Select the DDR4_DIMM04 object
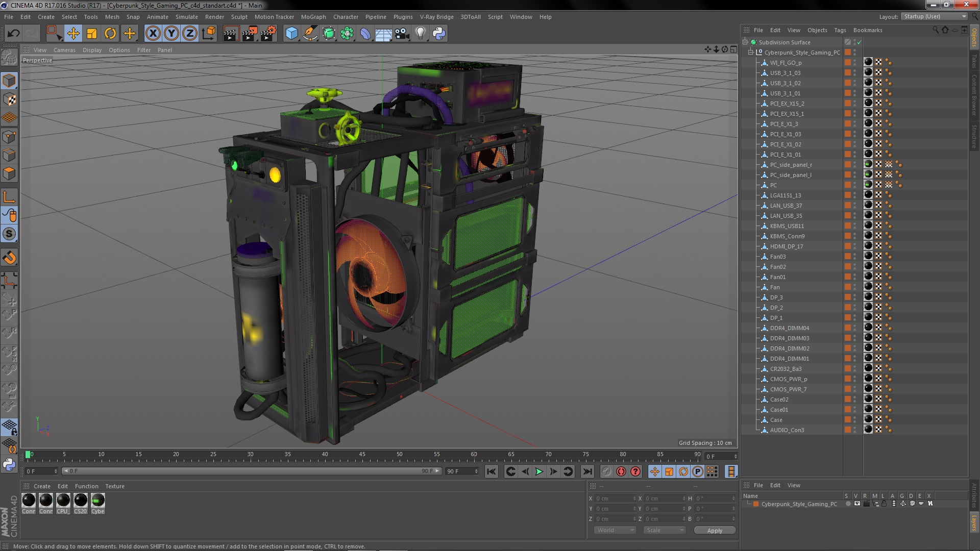 [789, 328]
